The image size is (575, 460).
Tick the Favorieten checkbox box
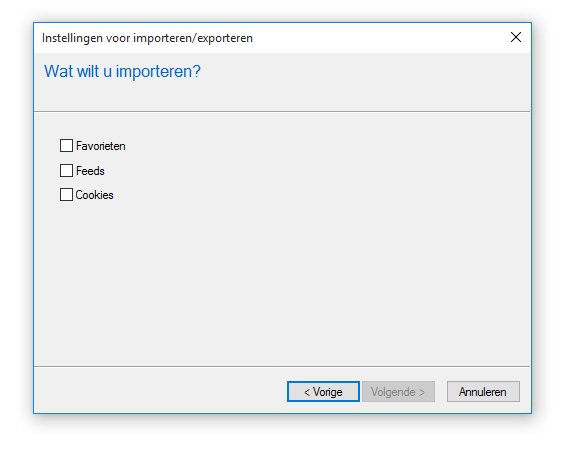[x=66, y=146]
